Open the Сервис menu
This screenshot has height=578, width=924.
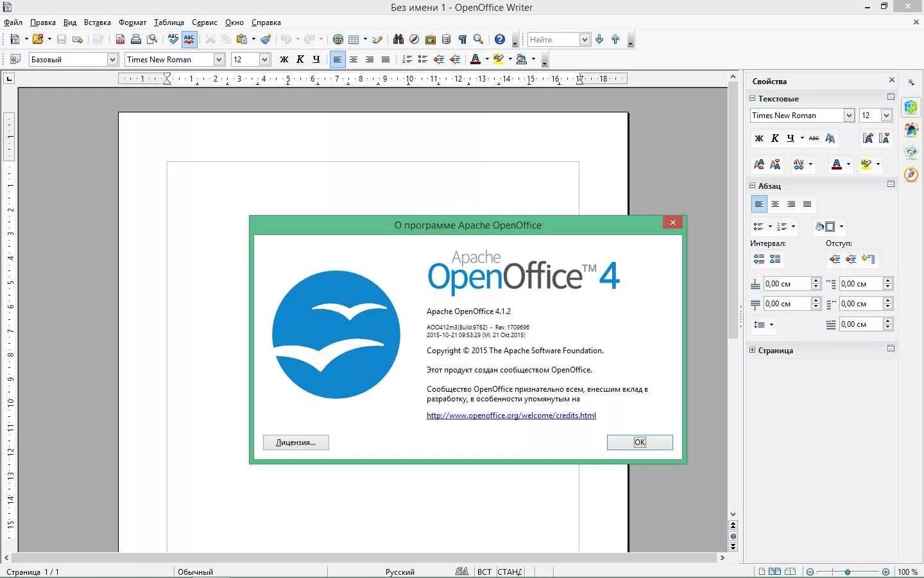[x=205, y=22]
